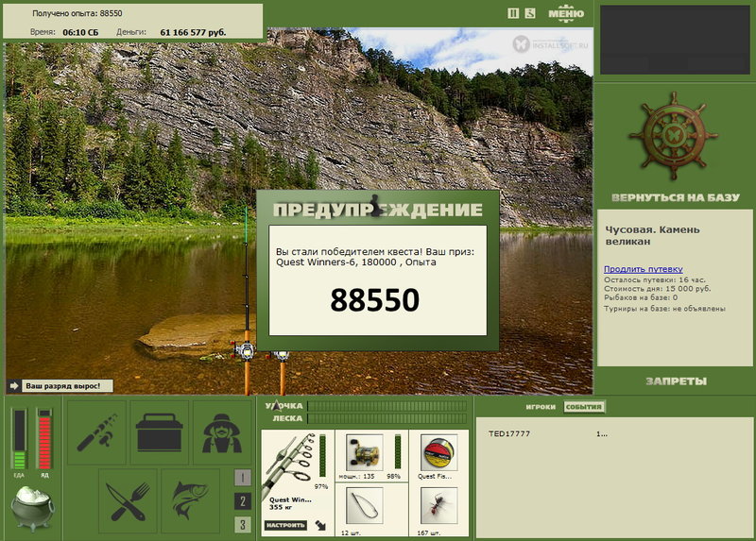Click Осталось путевки: 16 час. text
The image size is (756, 541).
[x=654, y=279]
